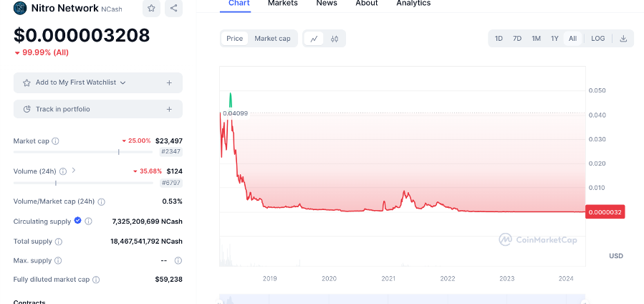
Task: Toggle LOG scale on chart
Action: point(598,39)
